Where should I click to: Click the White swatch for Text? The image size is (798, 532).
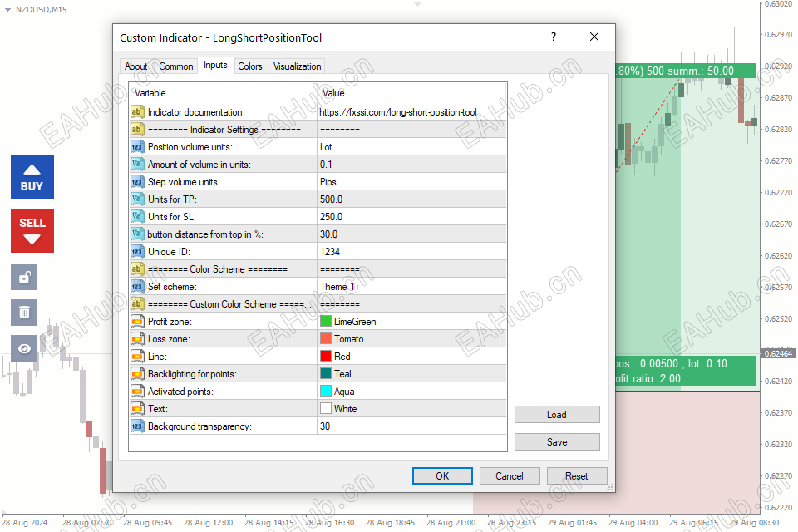pos(326,408)
